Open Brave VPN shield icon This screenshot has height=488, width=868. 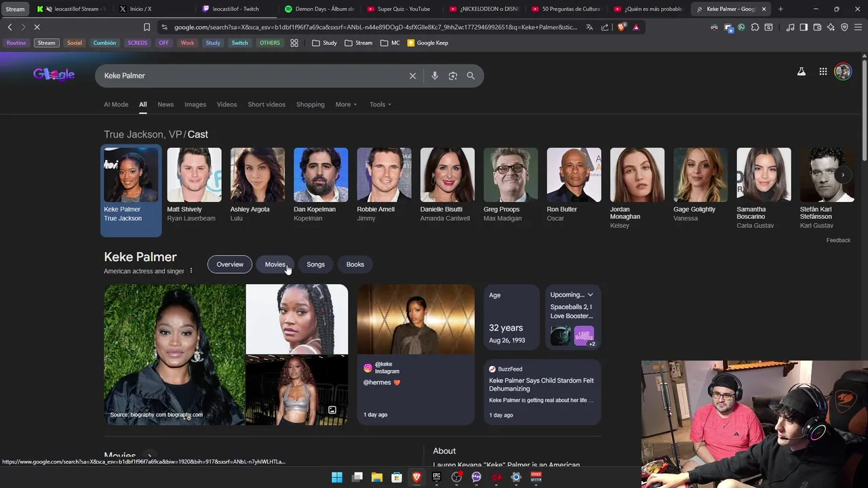coord(844,27)
